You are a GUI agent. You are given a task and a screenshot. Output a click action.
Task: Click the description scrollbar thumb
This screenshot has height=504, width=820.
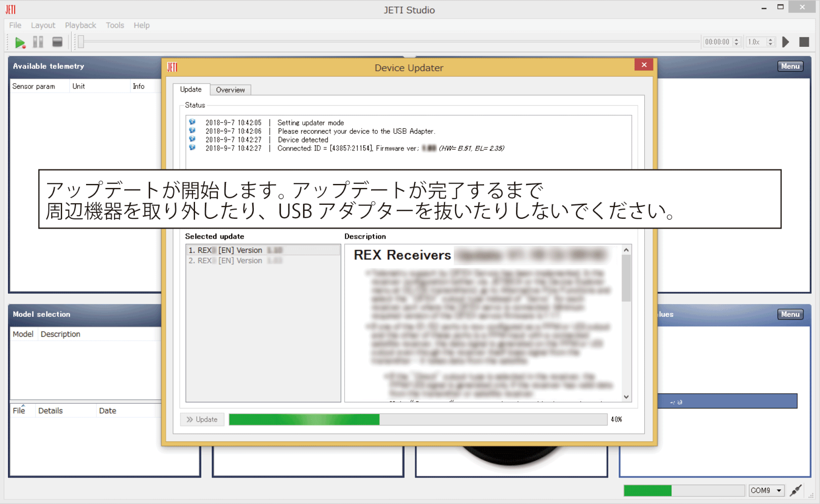tap(626, 278)
